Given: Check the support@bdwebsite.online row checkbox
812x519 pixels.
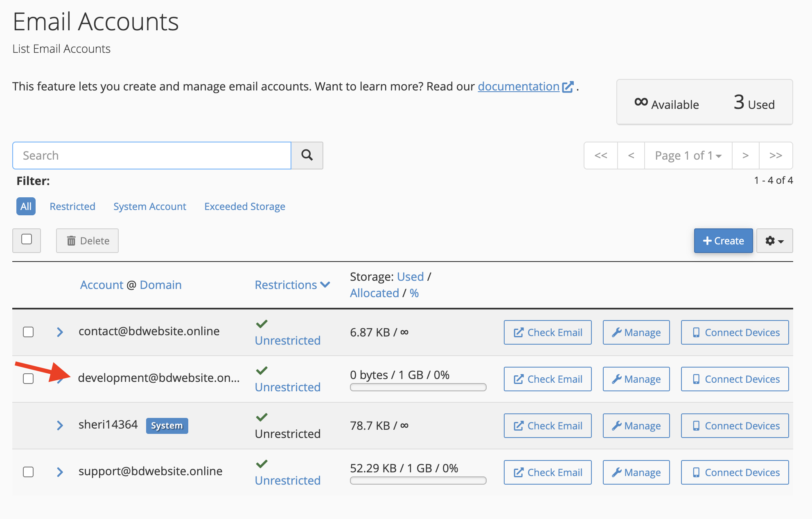Looking at the screenshot, I should (28, 472).
